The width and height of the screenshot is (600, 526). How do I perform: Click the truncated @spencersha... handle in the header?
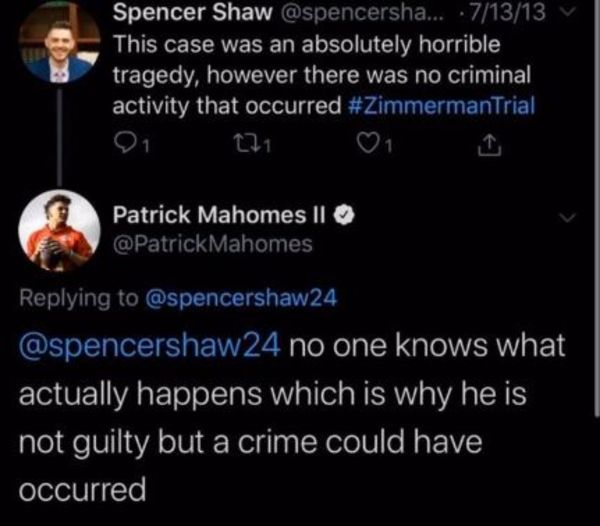362,13
